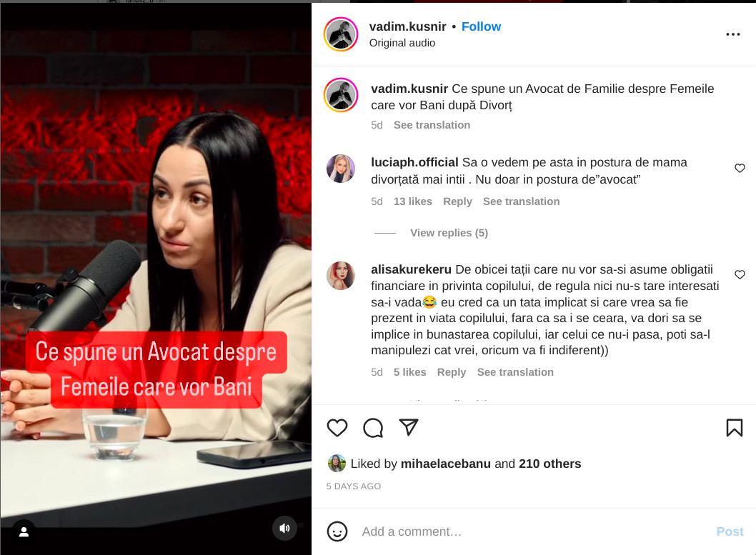This screenshot has height=555, width=756.
Task: See translation of luciaph.official's comment
Action: click(521, 201)
